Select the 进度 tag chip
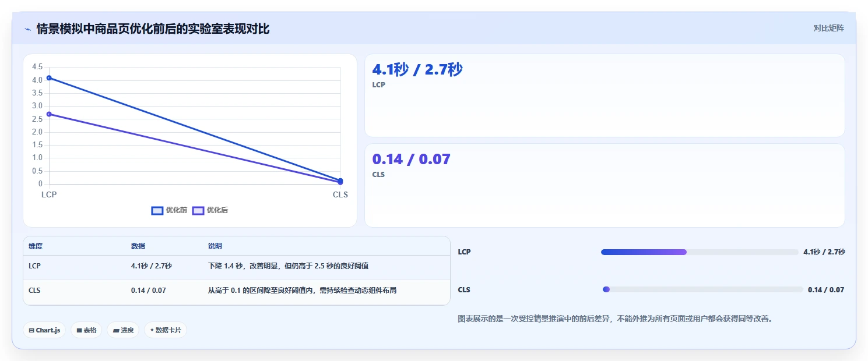Screen dimensions: 868x361 coord(123,330)
